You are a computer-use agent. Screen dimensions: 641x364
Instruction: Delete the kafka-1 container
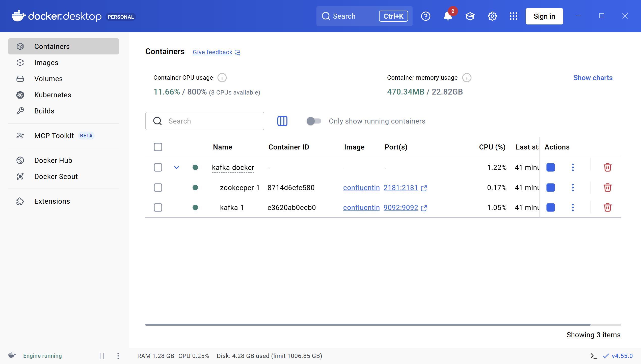tap(607, 207)
